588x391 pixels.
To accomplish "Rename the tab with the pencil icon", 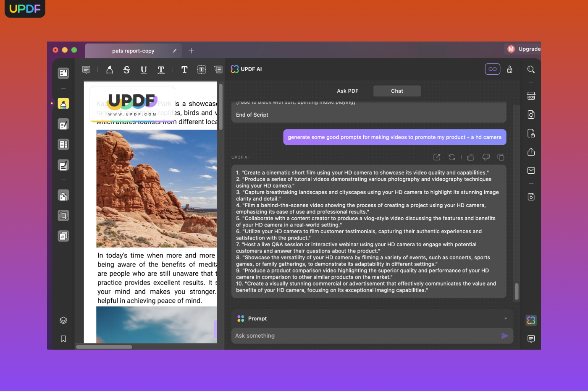I will pos(174,51).
